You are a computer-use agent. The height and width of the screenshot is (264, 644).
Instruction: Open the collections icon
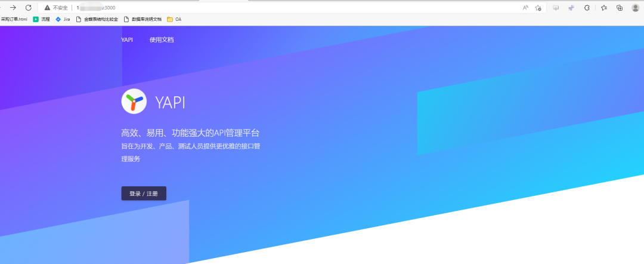[x=620, y=8]
